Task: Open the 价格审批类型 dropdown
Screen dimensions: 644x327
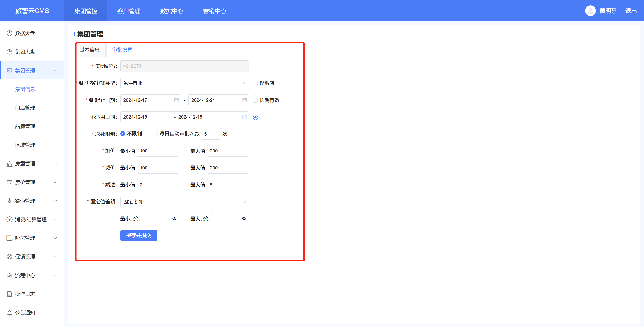Action: point(184,83)
